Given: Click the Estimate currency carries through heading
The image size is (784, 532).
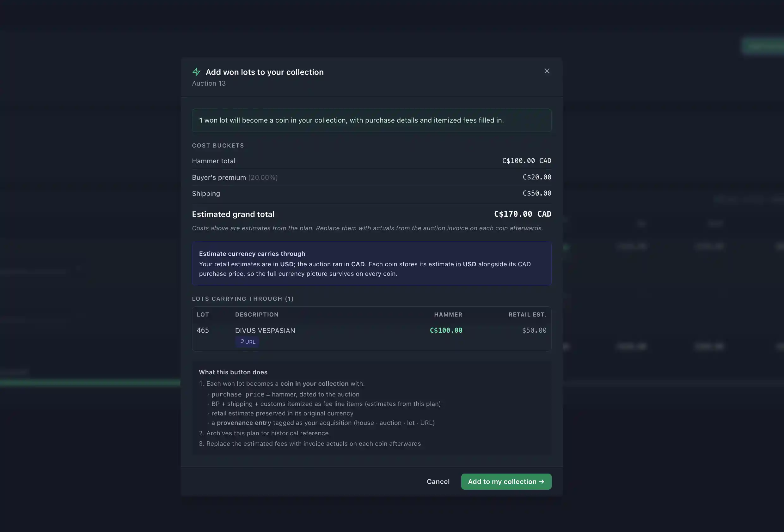Looking at the screenshot, I should [x=252, y=254].
